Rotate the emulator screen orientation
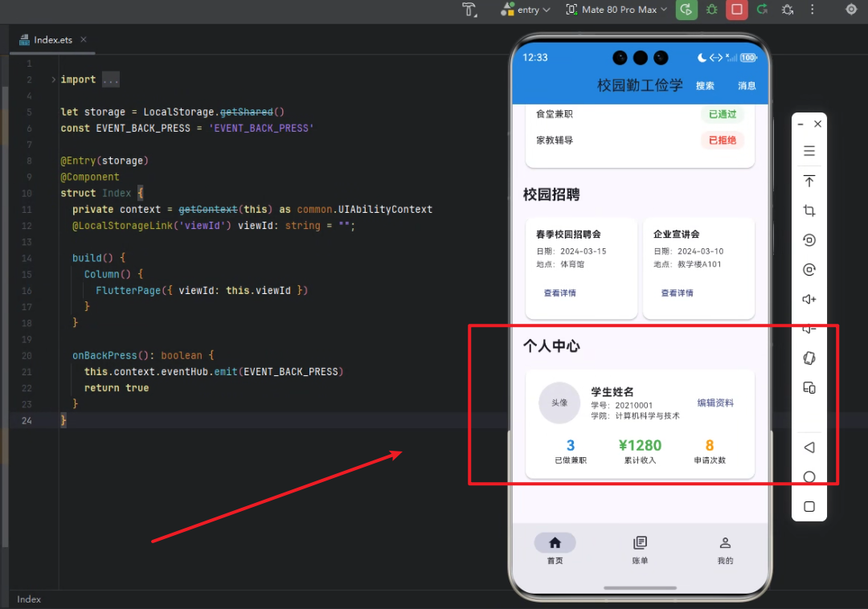 click(809, 358)
